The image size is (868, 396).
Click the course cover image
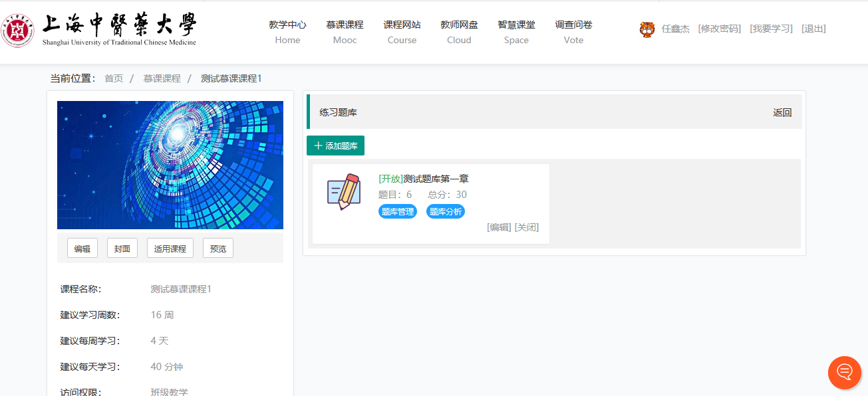[170, 165]
